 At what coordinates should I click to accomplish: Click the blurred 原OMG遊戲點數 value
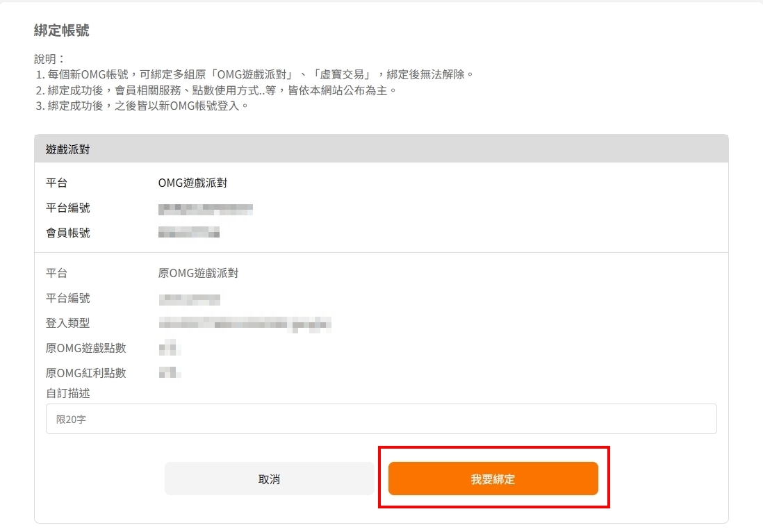pos(170,348)
